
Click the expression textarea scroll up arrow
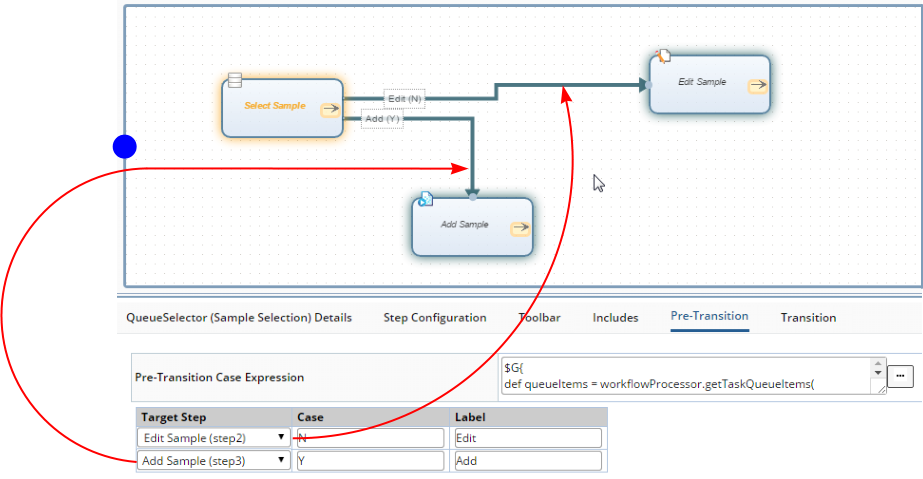click(x=878, y=364)
